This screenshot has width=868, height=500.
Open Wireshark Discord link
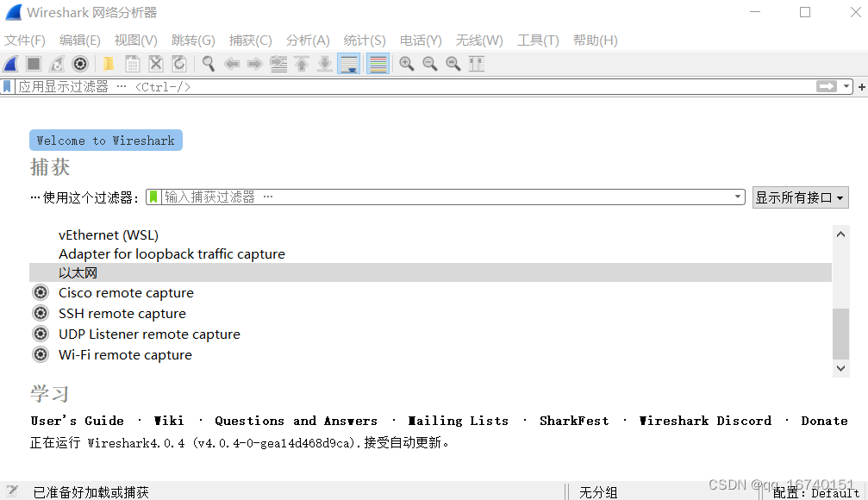point(705,421)
